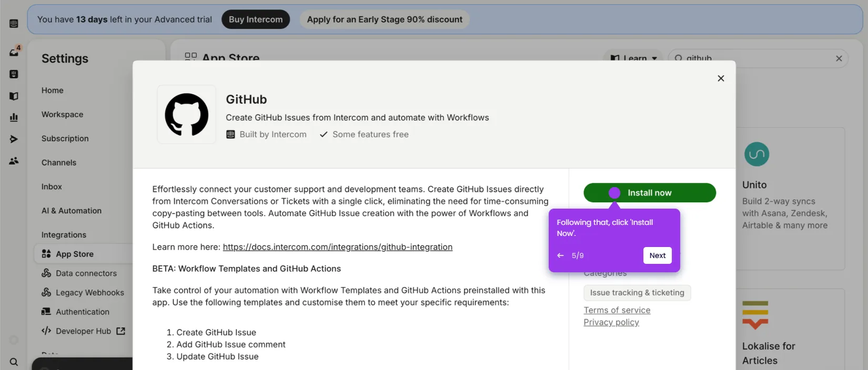Viewport: 868px width, 370px height.
Task: Open the Reports bar chart icon
Action: [x=14, y=117]
